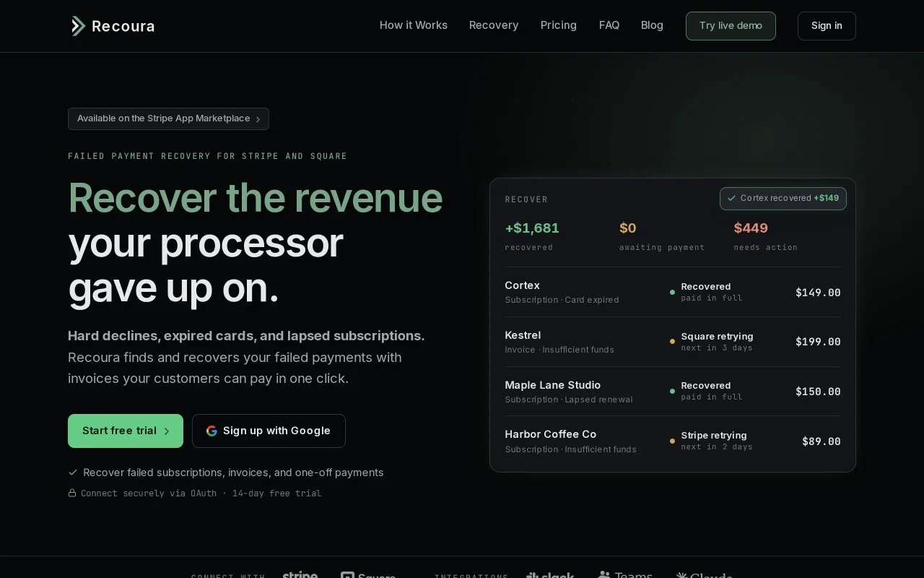
Task: Click the Claude logo under Integrations
Action: coord(704,576)
